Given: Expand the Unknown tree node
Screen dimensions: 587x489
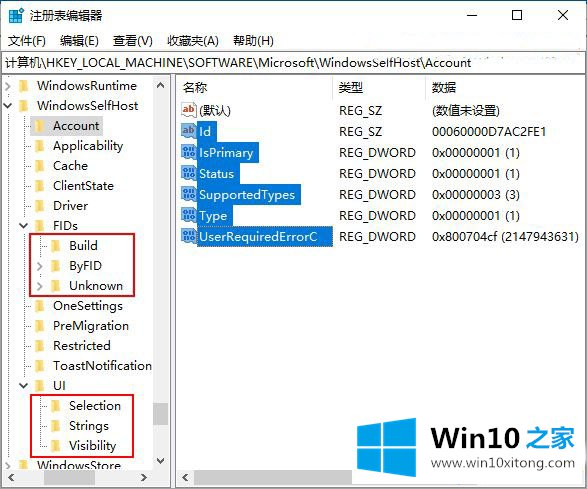Looking at the screenshot, I should pos(40,286).
